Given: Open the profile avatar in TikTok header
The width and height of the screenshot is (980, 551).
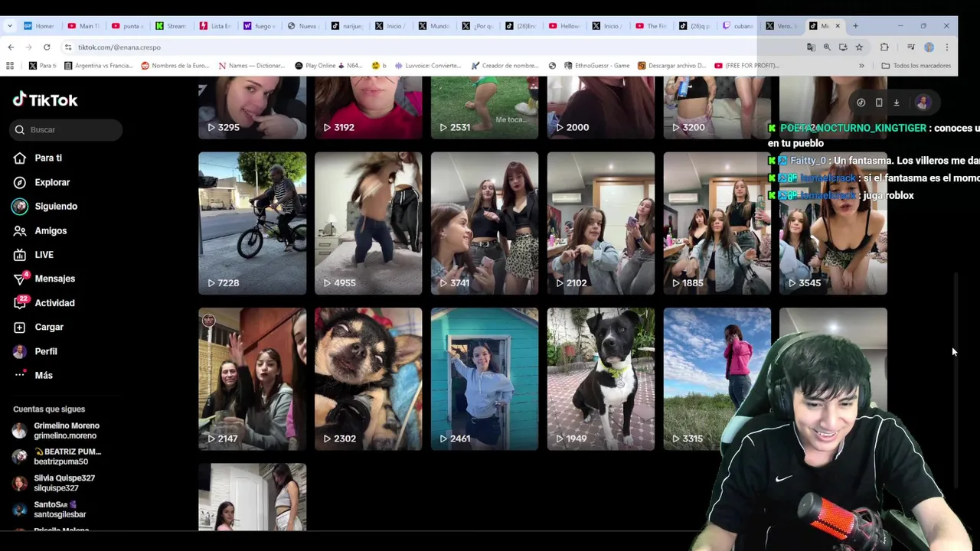Looking at the screenshot, I should (923, 103).
